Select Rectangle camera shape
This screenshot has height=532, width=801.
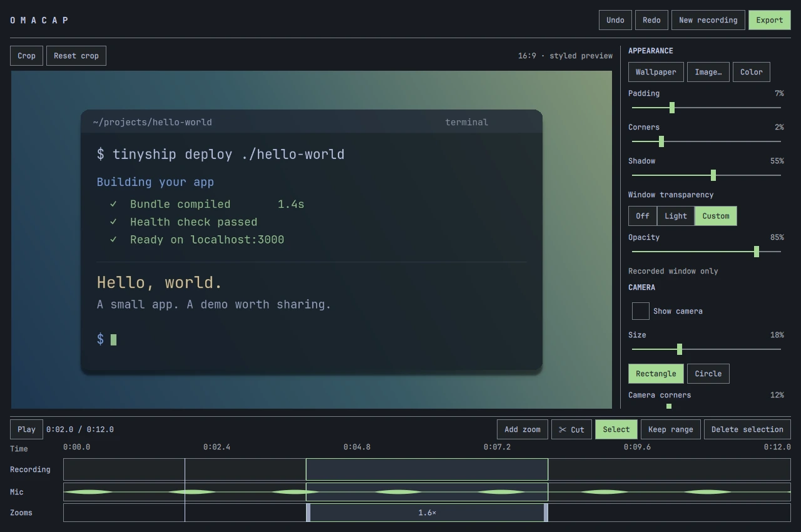656,374
